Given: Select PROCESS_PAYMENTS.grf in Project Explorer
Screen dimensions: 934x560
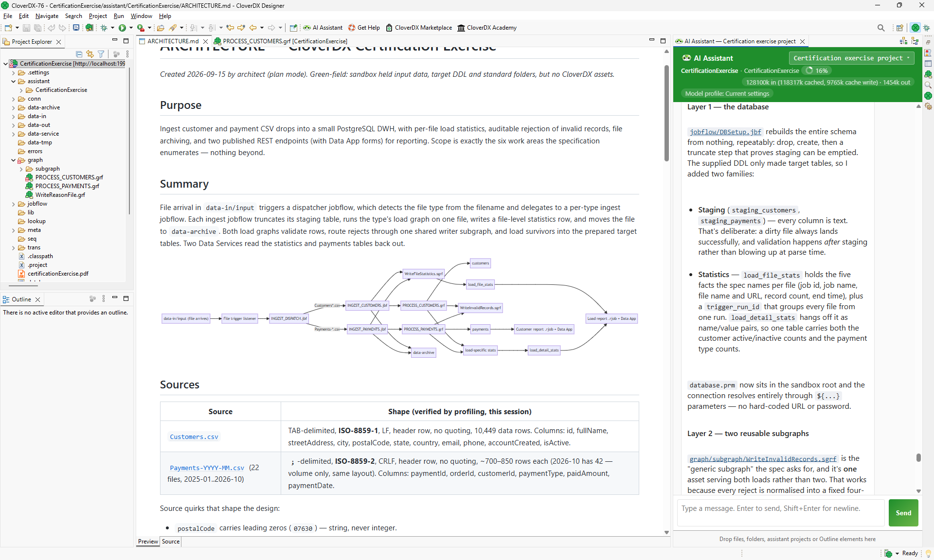Looking at the screenshot, I should [x=67, y=186].
